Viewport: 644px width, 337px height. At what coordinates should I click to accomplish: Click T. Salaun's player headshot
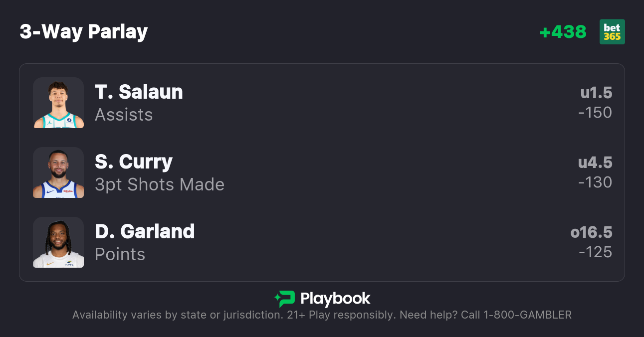58,103
